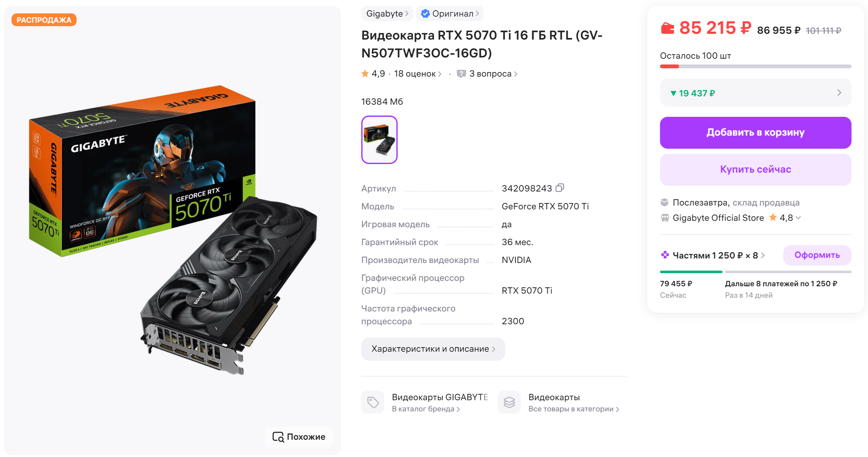Open Все товары в категории link
This screenshot has height=457, width=868.
click(573, 409)
